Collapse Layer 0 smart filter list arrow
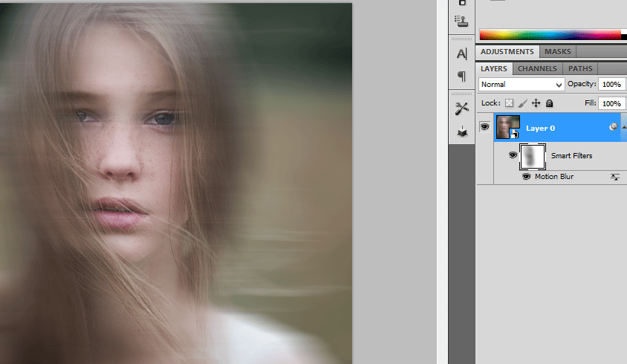627x364 pixels. click(x=624, y=127)
